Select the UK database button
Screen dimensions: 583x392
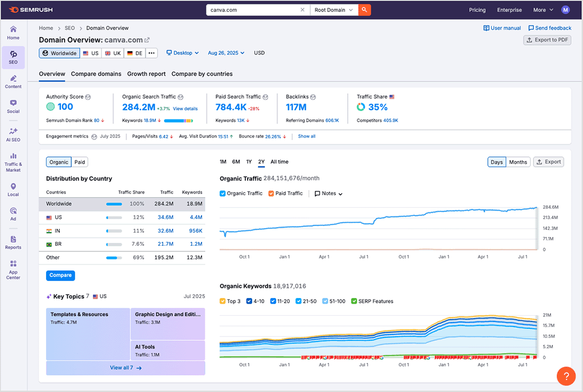click(113, 53)
